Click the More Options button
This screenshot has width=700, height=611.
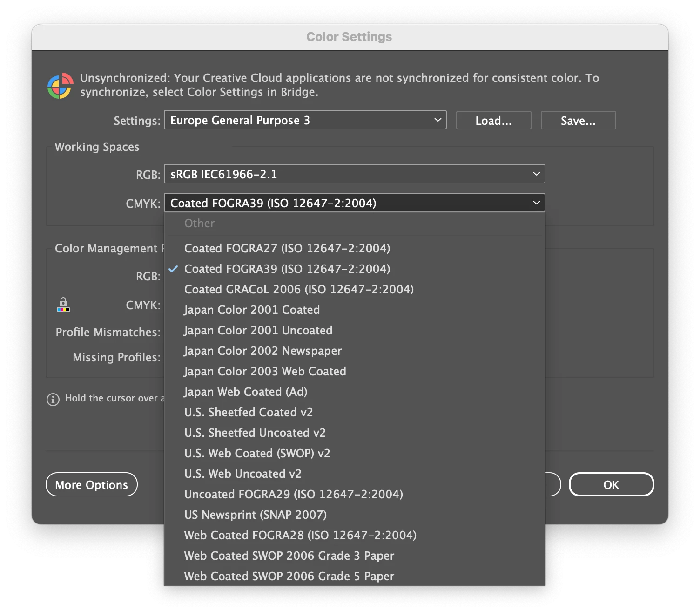pos(92,485)
